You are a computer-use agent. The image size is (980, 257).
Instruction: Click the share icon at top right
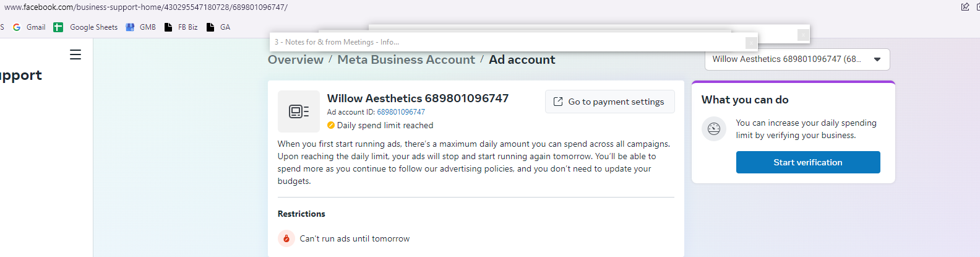[965, 7]
